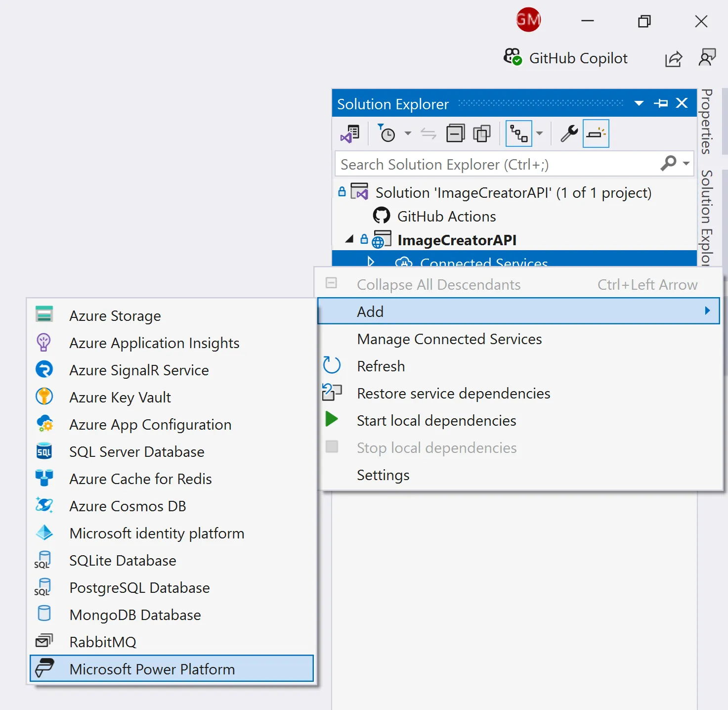The height and width of the screenshot is (710, 728).
Task: Click the Send Feedback person icon
Action: [x=707, y=57]
